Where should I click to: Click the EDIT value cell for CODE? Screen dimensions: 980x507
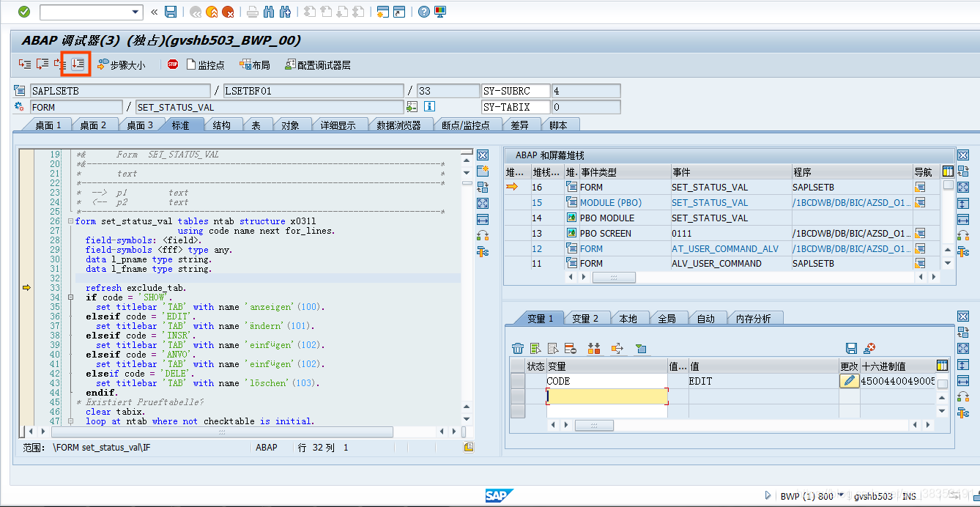pyautogui.click(x=763, y=381)
